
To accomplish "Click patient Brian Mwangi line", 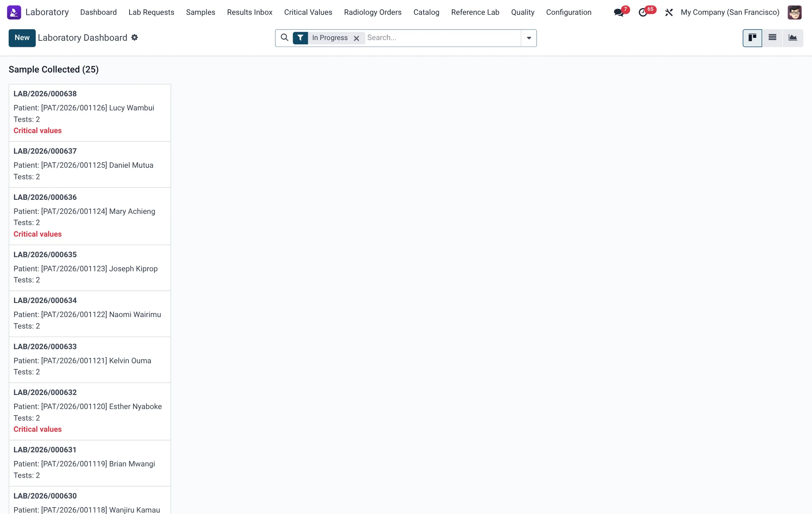I will pyautogui.click(x=84, y=464).
